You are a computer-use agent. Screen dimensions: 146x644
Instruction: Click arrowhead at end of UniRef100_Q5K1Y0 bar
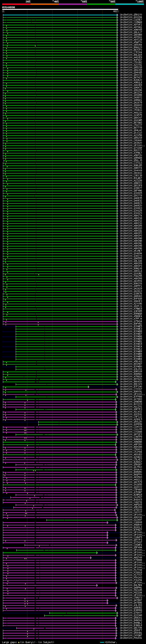[117, 15]
